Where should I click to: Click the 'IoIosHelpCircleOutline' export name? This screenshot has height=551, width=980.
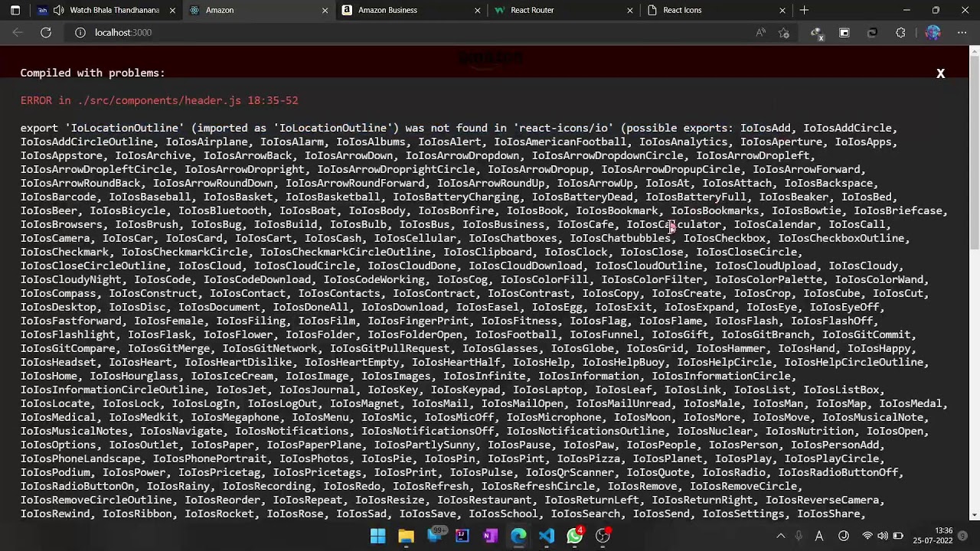(854, 362)
